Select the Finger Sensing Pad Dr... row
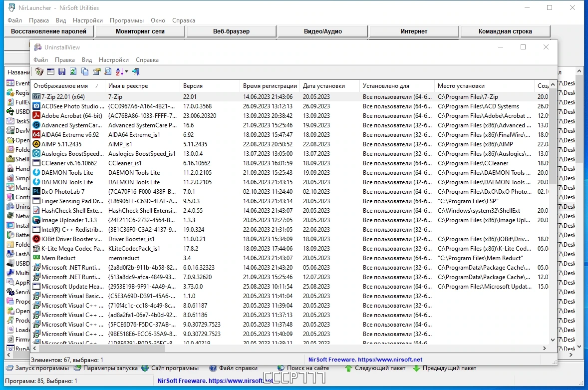 click(290, 201)
